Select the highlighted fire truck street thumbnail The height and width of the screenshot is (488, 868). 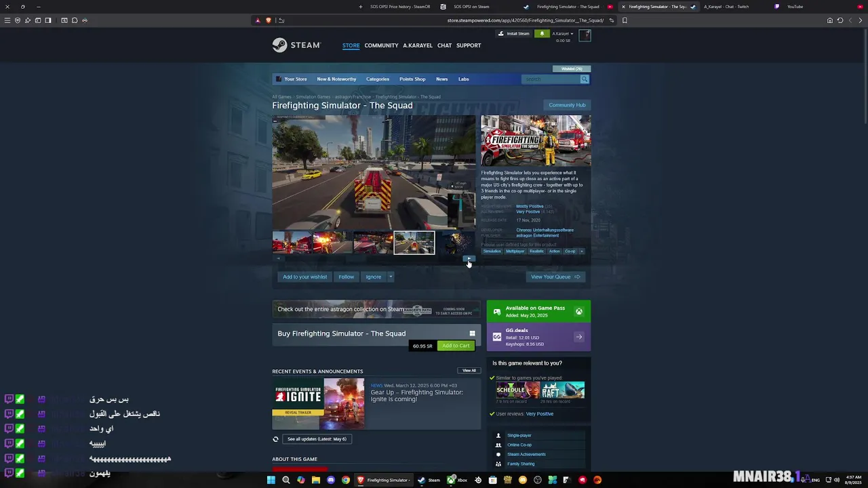(x=414, y=243)
